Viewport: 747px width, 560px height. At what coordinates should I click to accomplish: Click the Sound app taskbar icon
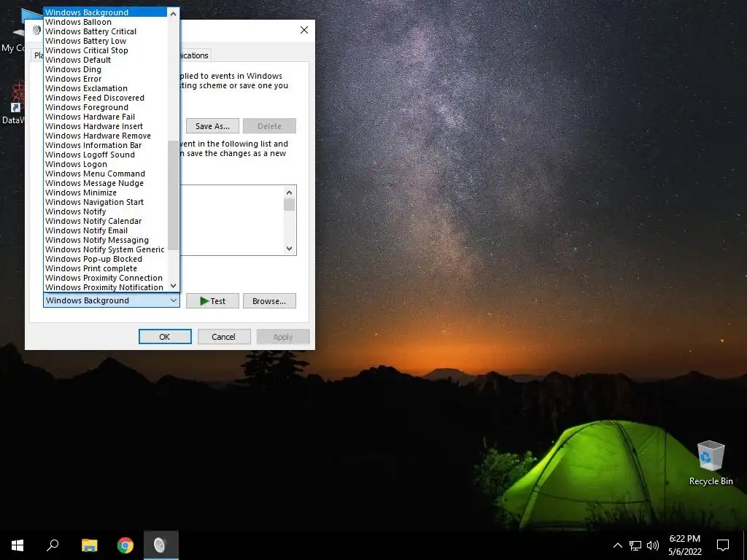(160, 545)
